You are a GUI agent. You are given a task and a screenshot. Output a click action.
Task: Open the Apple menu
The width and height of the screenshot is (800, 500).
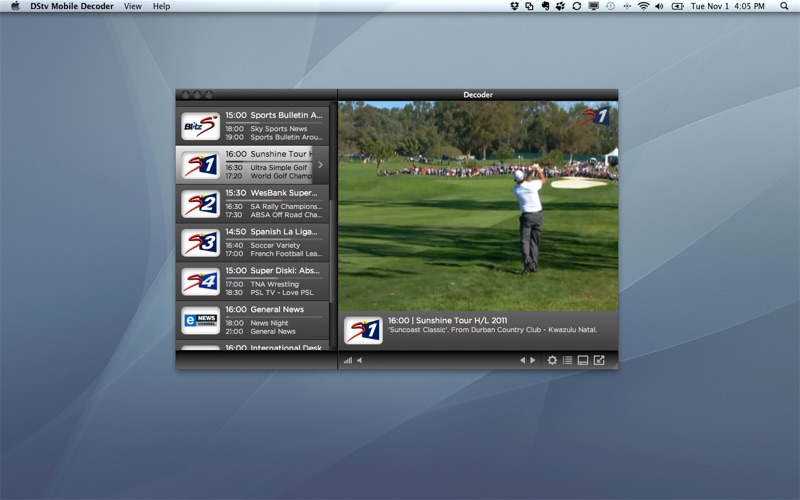(x=15, y=6)
